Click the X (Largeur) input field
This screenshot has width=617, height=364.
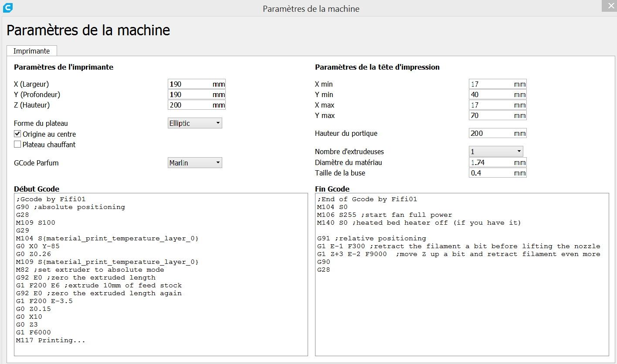pos(197,84)
